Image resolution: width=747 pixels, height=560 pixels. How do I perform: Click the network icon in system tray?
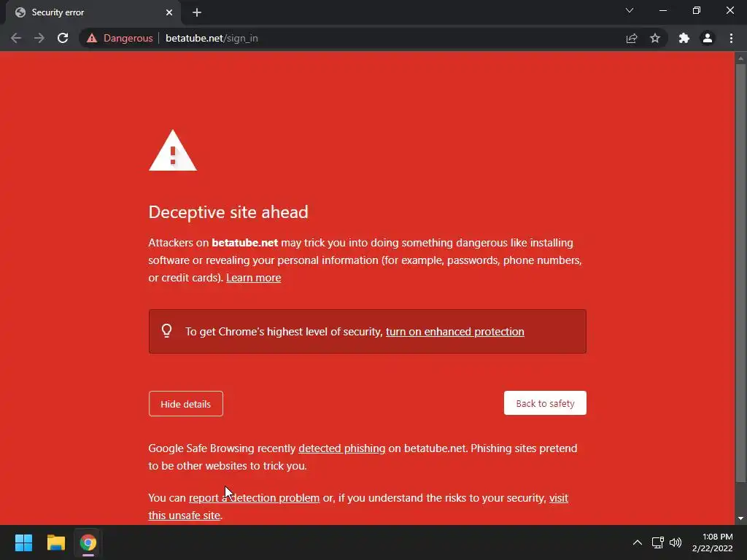click(x=658, y=542)
